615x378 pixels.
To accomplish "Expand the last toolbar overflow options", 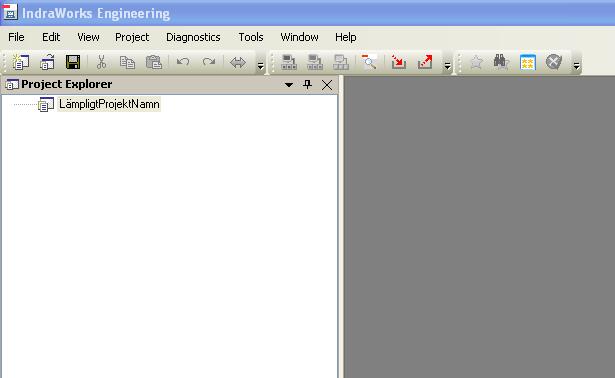I will click(x=576, y=66).
